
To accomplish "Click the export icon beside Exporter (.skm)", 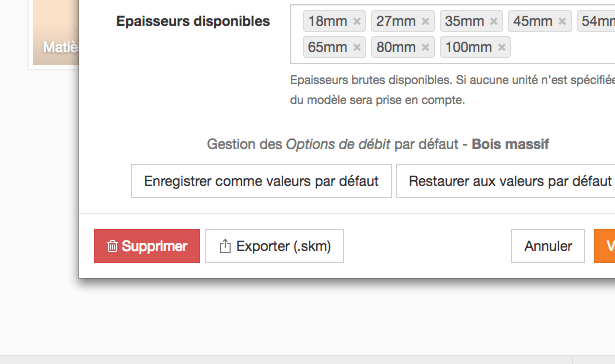I will pos(225,246).
